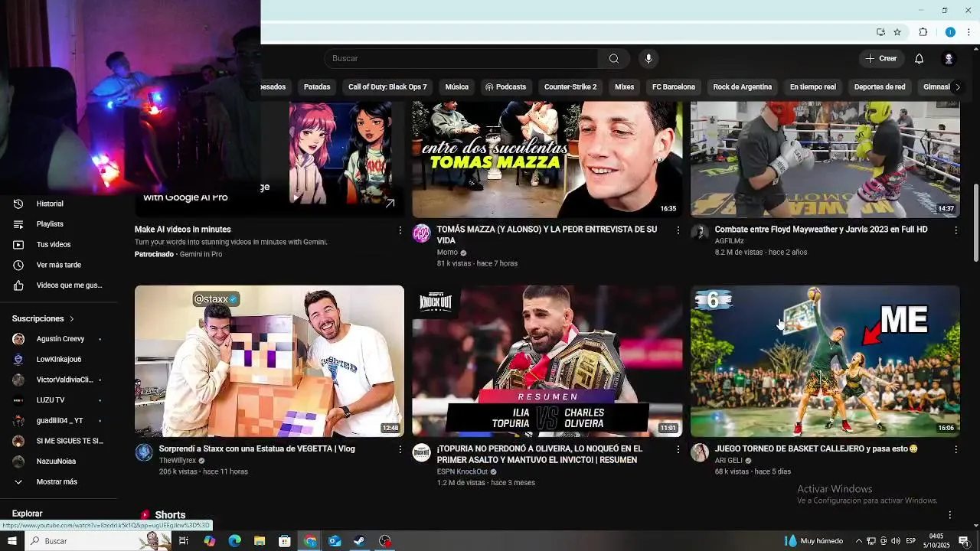Play the Ilia Topuria vs Oliveira thumbnail
This screenshot has width=980, height=551.
(547, 361)
